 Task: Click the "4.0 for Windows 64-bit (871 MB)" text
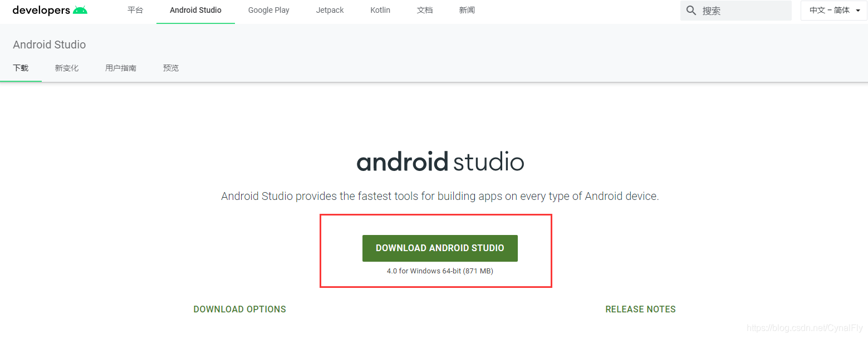click(x=440, y=271)
